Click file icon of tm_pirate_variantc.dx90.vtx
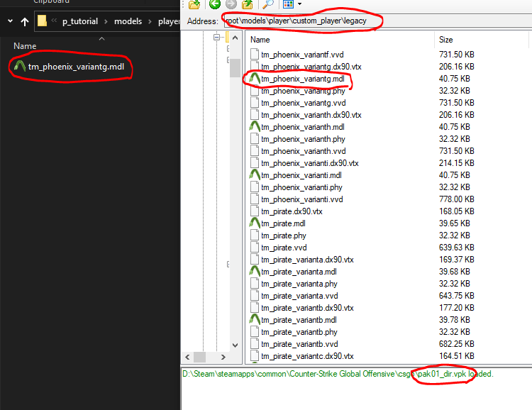The height and width of the screenshot is (410, 532). (255, 356)
